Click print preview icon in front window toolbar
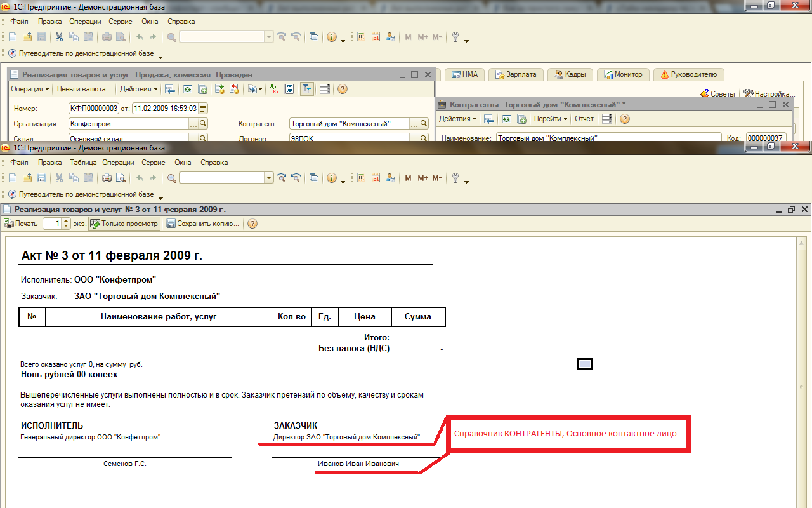 (121, 178)
